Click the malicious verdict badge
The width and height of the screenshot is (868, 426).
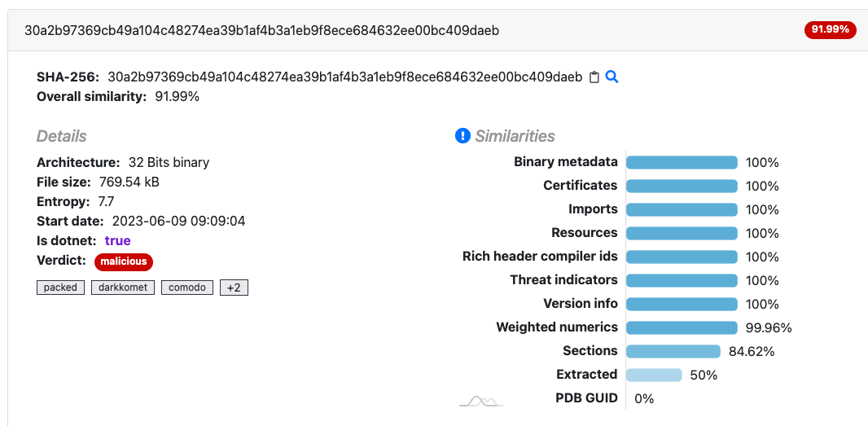124,261
